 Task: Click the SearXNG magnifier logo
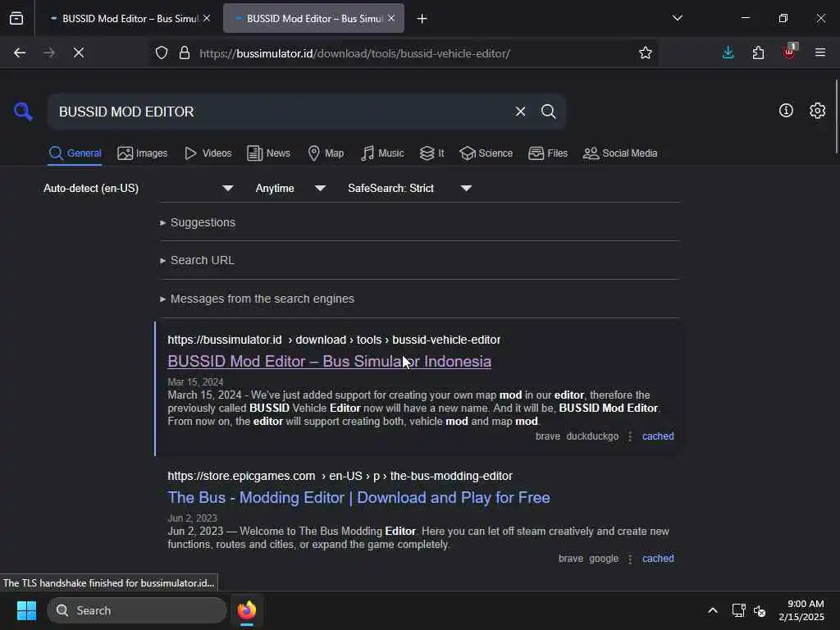[23, 112]
